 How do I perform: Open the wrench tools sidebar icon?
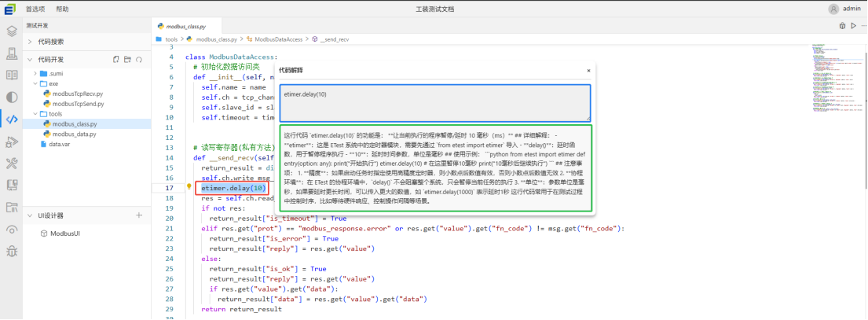[x=11, y=164]
